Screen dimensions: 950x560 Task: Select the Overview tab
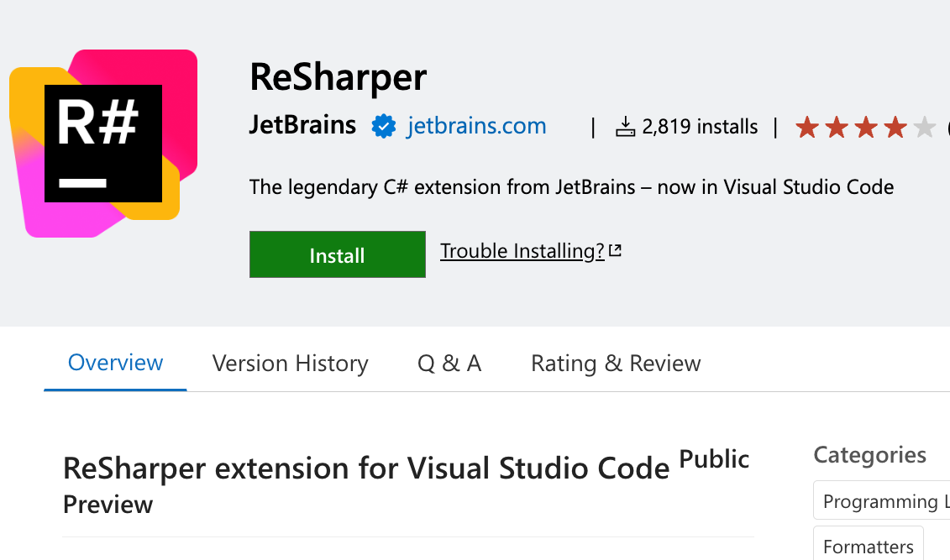(x=115, y=363)
